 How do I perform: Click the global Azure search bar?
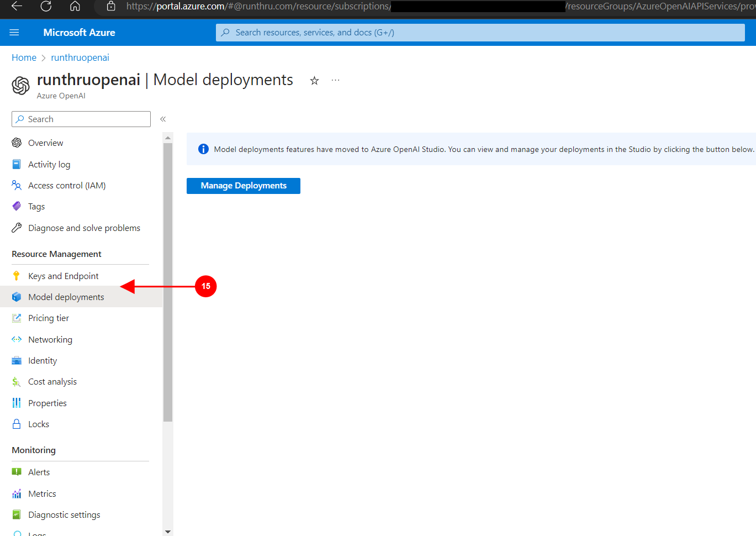coord(480,33)
